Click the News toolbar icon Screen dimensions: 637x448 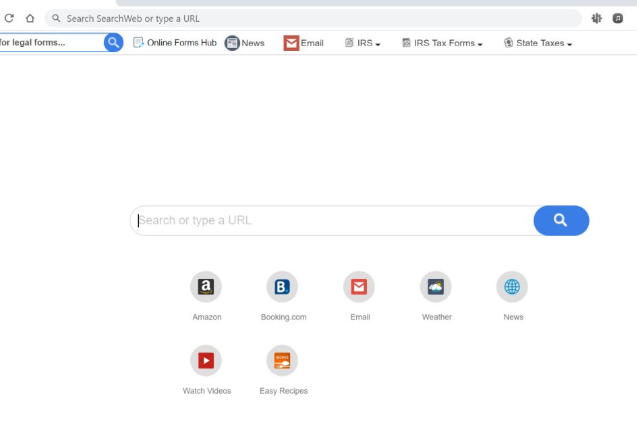click(232, 43)
